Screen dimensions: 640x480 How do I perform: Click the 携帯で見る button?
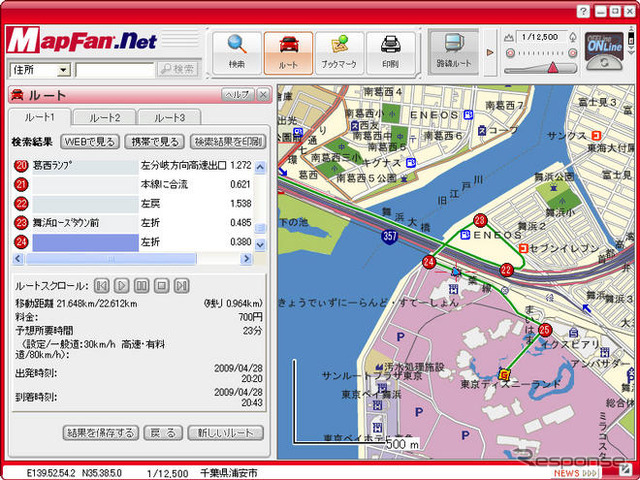click(155, 142)
